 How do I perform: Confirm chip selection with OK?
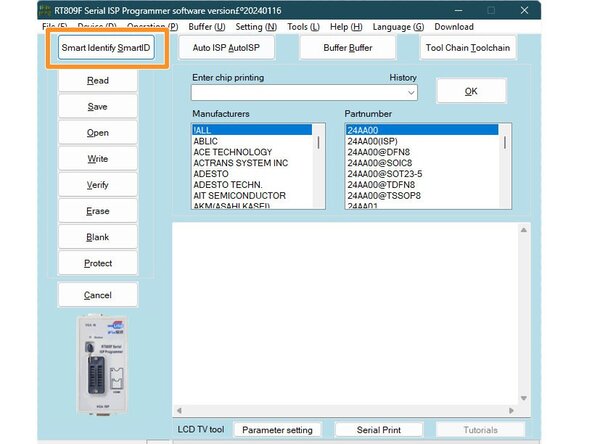click(471, 91)
